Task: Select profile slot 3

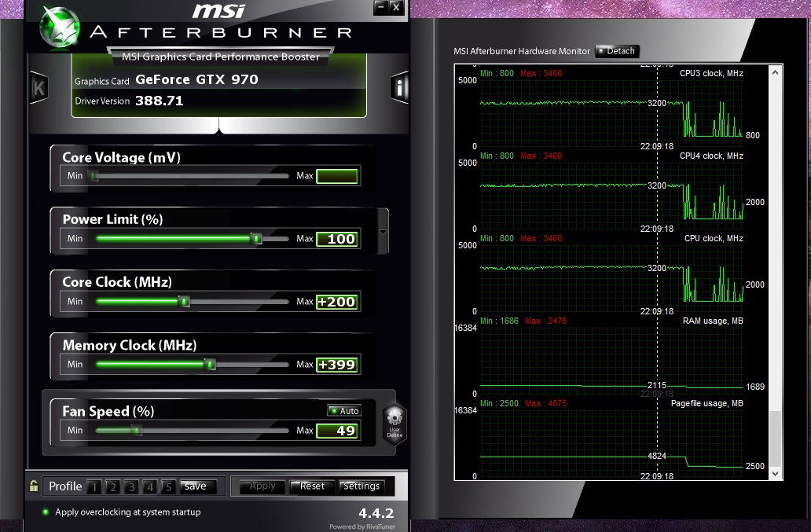Action: [x=131, y=486]
